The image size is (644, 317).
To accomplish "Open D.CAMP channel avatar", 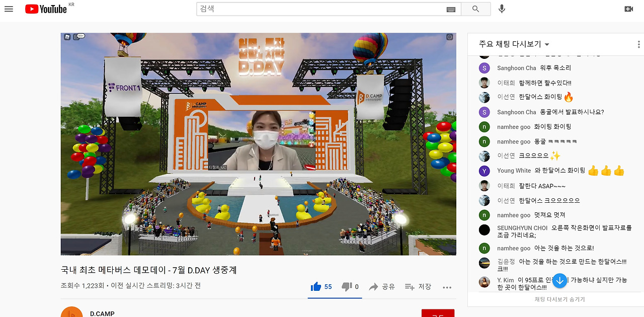I will [71, 312].
